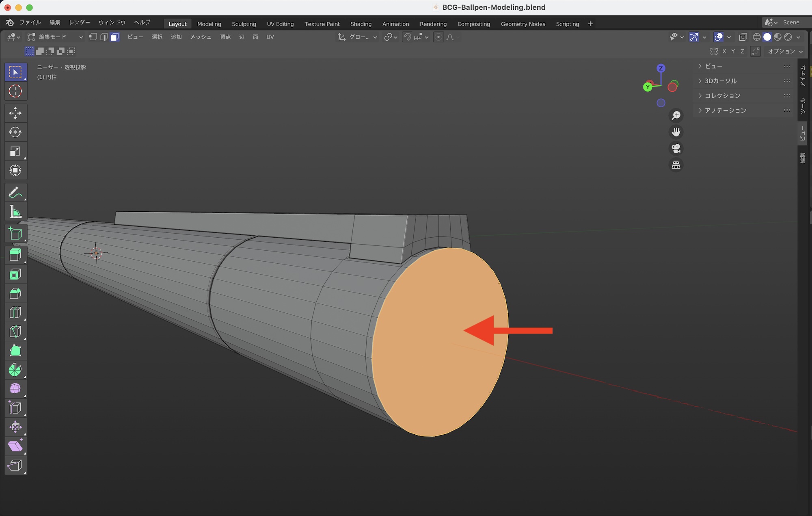Enable material preview shading mode
This screenshot has width=812, height=516.
[777, 37]
